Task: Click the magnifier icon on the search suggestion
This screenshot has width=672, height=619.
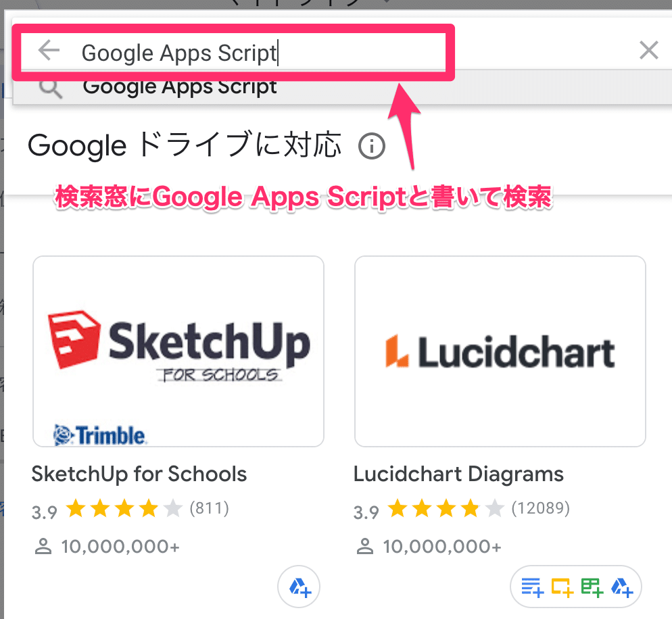Action: [49, 86]
